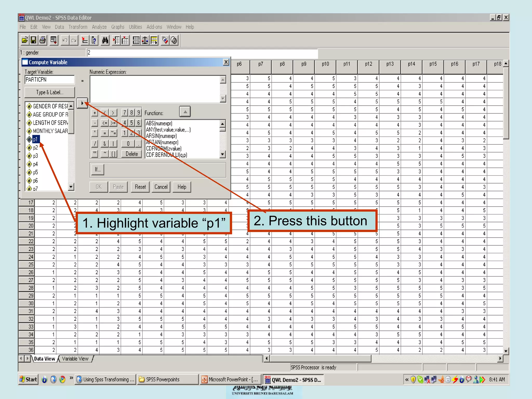
Task: Click the Value Labels tag icon
Action: tap(165, 40)
